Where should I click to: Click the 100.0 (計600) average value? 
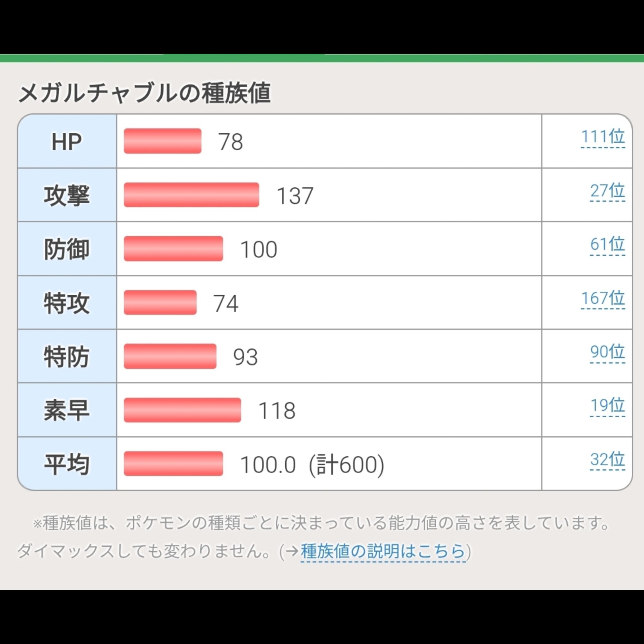pyautogui.click(x=312, y=465)
